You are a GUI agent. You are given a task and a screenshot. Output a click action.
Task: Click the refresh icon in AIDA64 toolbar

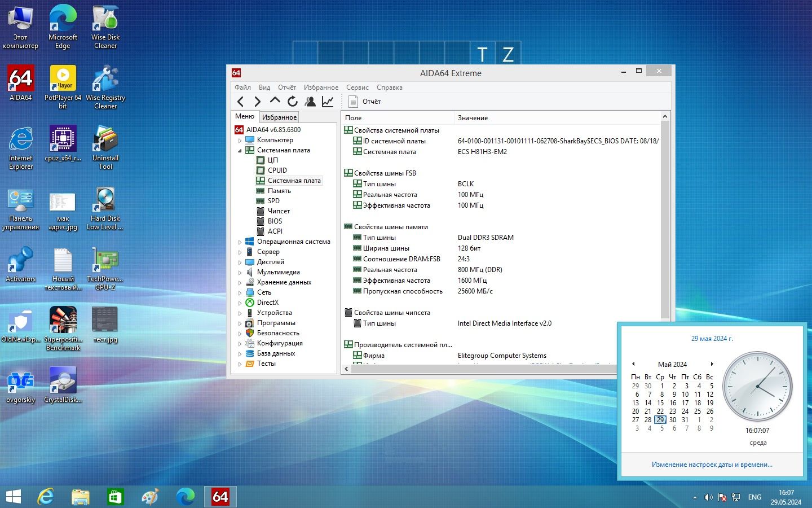pos(292,102)
